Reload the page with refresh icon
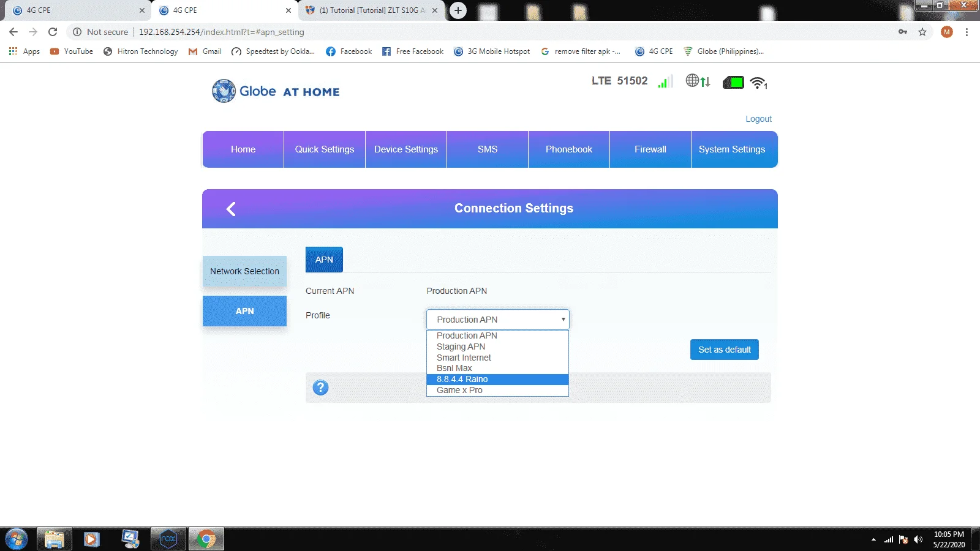 point(53,32)
